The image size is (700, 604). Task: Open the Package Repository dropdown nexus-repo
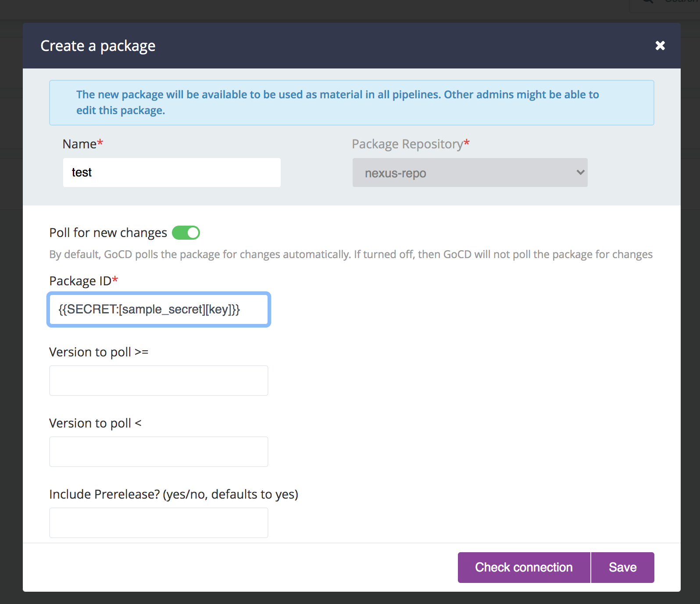tap(470, 173)
